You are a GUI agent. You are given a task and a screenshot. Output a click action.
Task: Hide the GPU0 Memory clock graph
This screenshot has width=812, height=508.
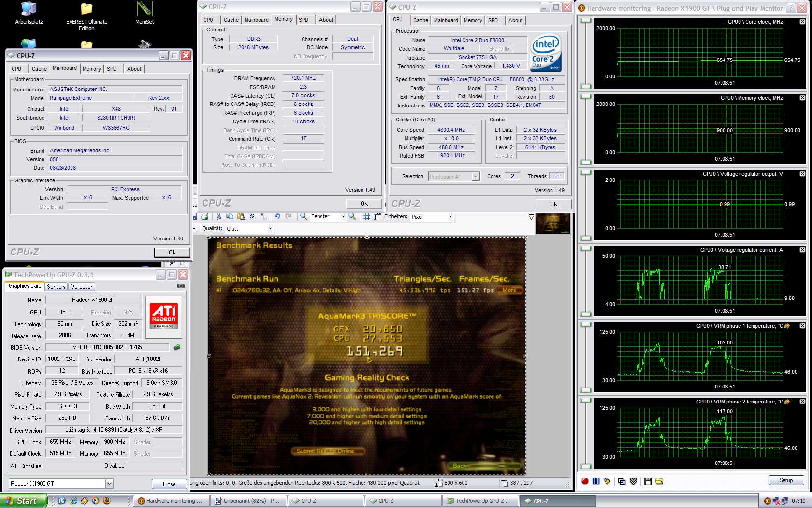[802, 98]
